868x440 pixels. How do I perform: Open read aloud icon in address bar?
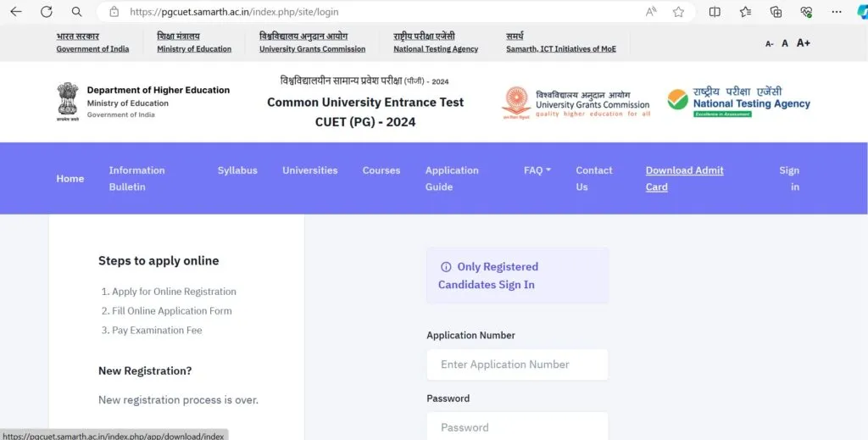click(x=651, y=12)
